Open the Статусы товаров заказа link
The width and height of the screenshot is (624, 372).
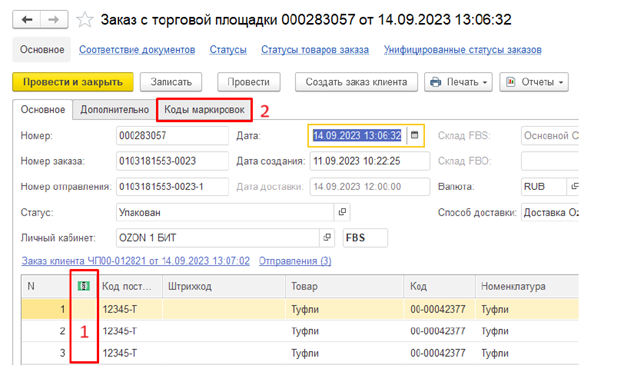click(x=315, y=50)
